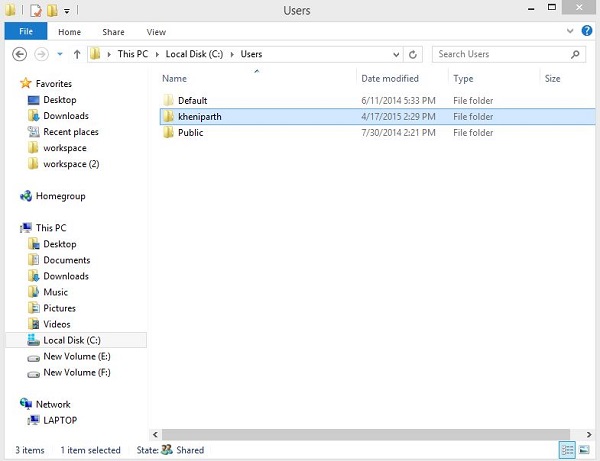The width and height of the screenshot is (600, 461).
Task: Click the Shared state icon in status bar
Action: point(167,450)
